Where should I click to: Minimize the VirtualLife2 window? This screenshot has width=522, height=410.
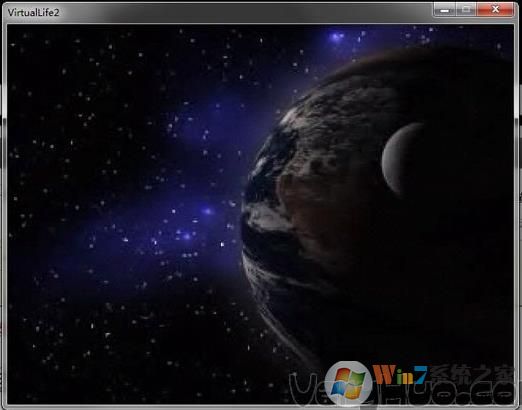pyautogui.click(x=444, y=10)
